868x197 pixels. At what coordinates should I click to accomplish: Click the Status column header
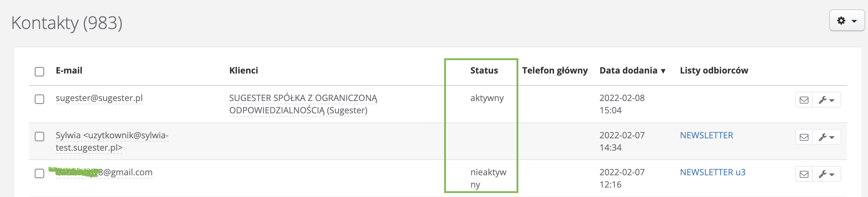484,71
